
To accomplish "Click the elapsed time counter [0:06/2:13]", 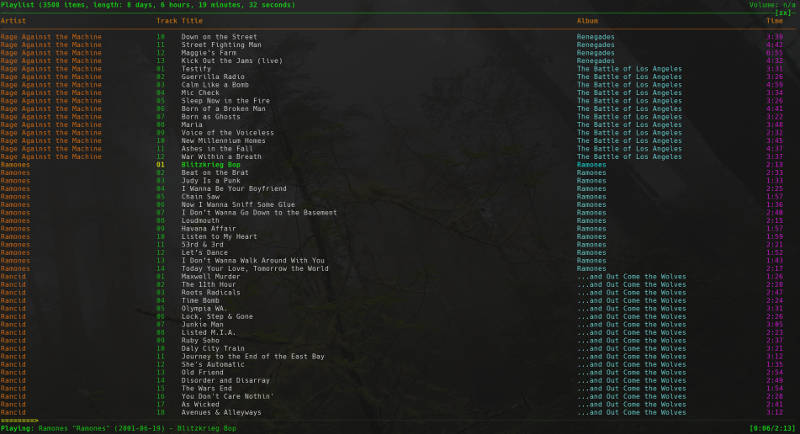I will [772, 428].
